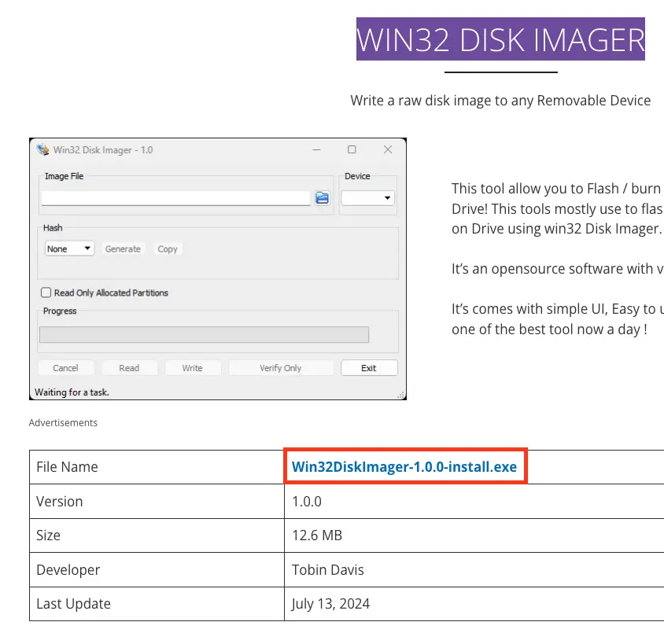Click the WIN32 DISK IMAGER page heading
Image resolution: width=664 pixels, height=644 pixels.
pyautogui.click(x=500, y=39)
